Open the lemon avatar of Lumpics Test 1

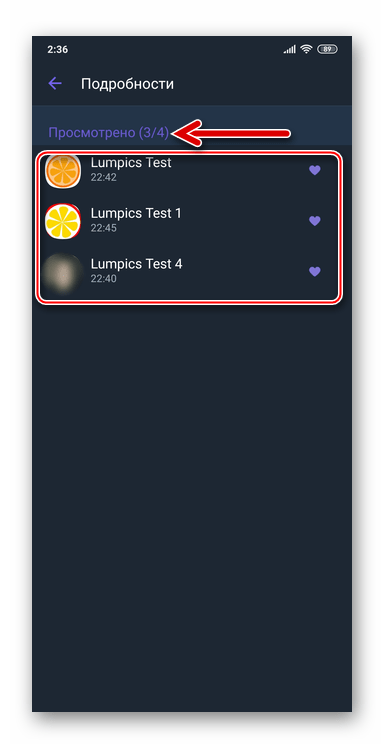click(x=63, y=221)
